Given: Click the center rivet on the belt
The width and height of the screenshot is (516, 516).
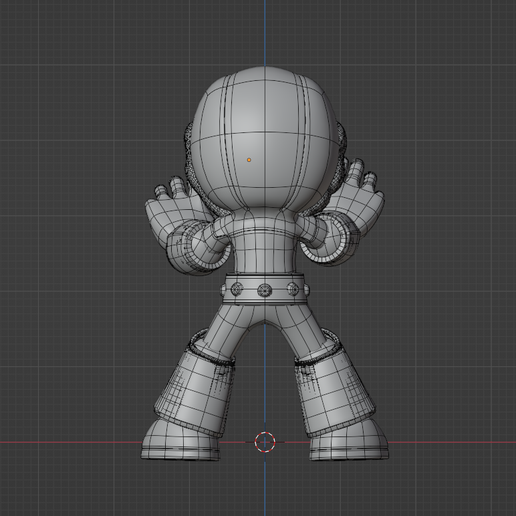Looking at the screenshot, I should click(x=265, y=290).
